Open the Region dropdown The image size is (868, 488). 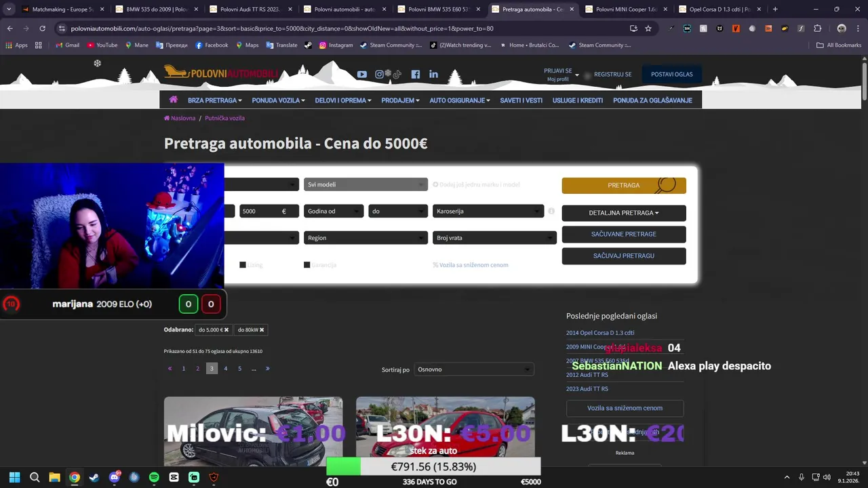pos(366,238)
